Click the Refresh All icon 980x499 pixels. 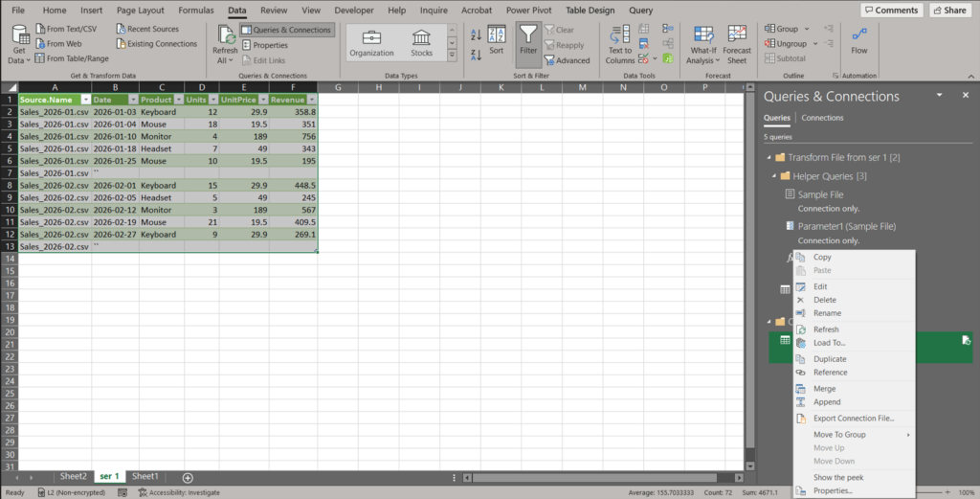225,36
